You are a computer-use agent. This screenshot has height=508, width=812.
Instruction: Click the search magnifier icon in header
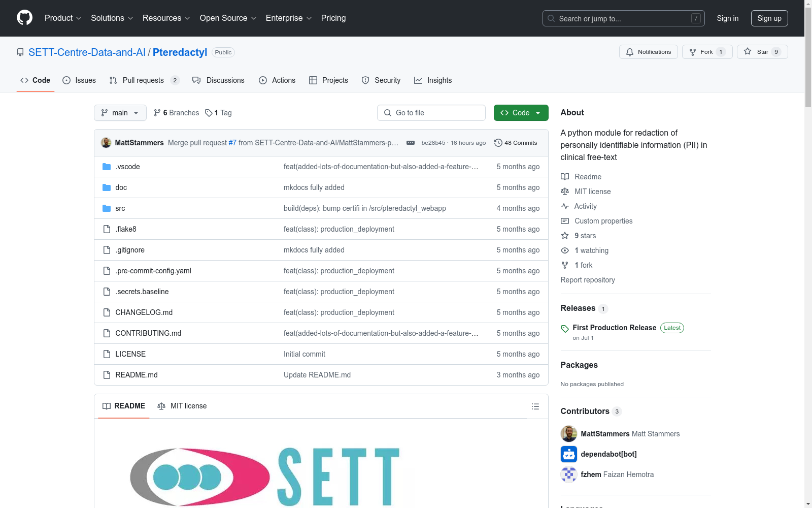[x=551, y=18]
